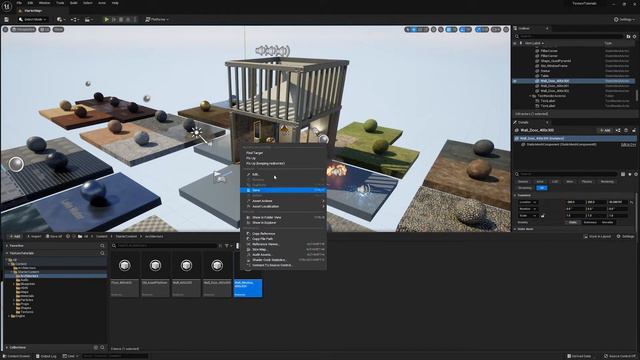Image resolution: width=640 pixels, height=360 pixels.
Task: Open the Platforms dropdown
Action: point(157,20)
